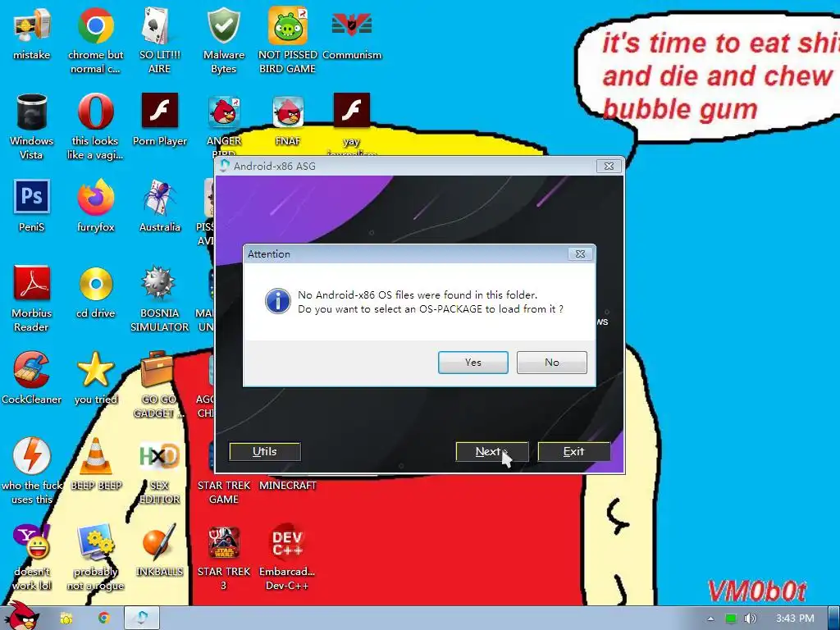Click the 3:43 PM clock
840x630 pixels.
pos(795,619)
